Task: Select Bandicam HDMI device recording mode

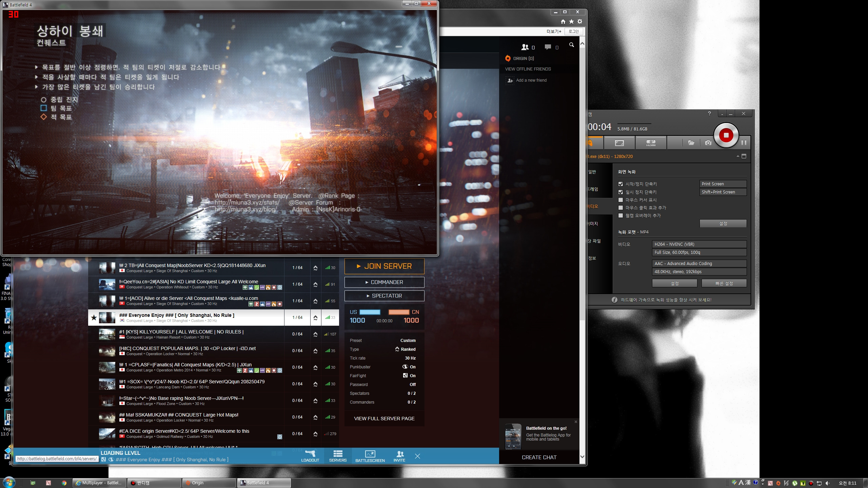Action: tap(651, 143)
